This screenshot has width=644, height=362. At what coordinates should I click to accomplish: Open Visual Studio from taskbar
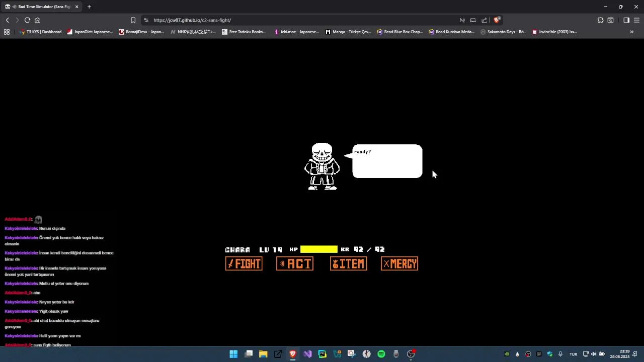307,354
